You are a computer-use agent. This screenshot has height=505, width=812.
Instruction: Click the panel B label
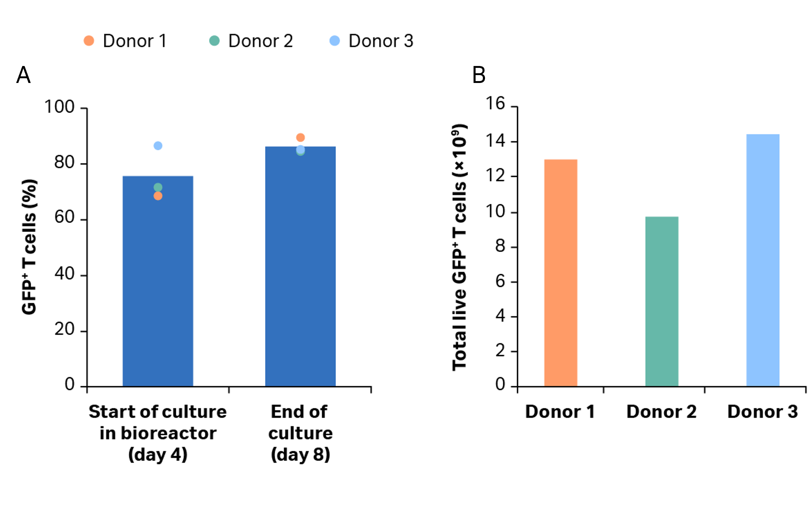tap(479, 75)
